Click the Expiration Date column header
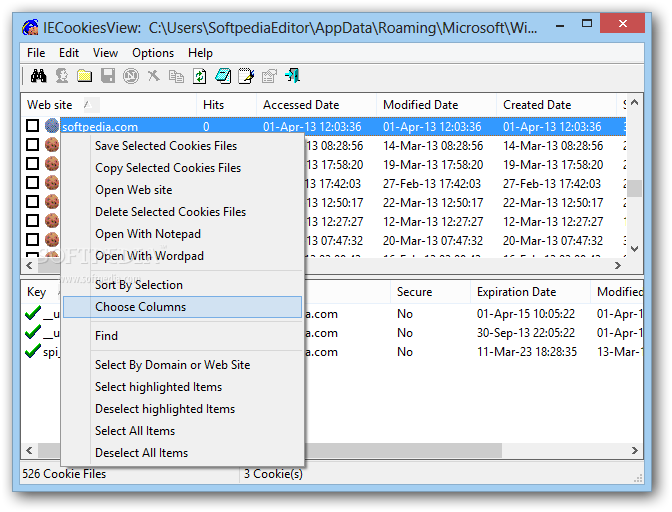The width and height of the screenshot is (672, 512). pyautogui.click(x=530, y=292)
